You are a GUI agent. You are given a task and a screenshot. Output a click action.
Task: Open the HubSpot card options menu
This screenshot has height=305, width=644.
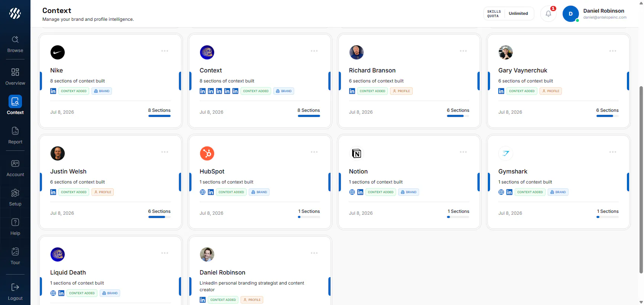click(314, 152)
